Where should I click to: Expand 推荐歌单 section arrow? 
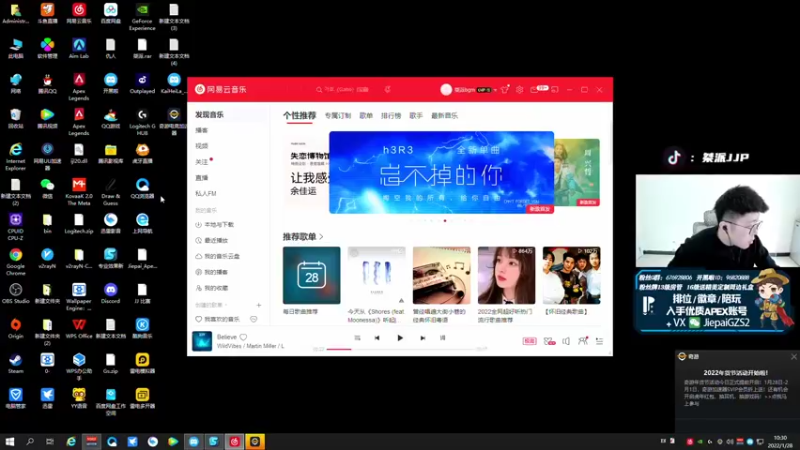coord(321,237)
